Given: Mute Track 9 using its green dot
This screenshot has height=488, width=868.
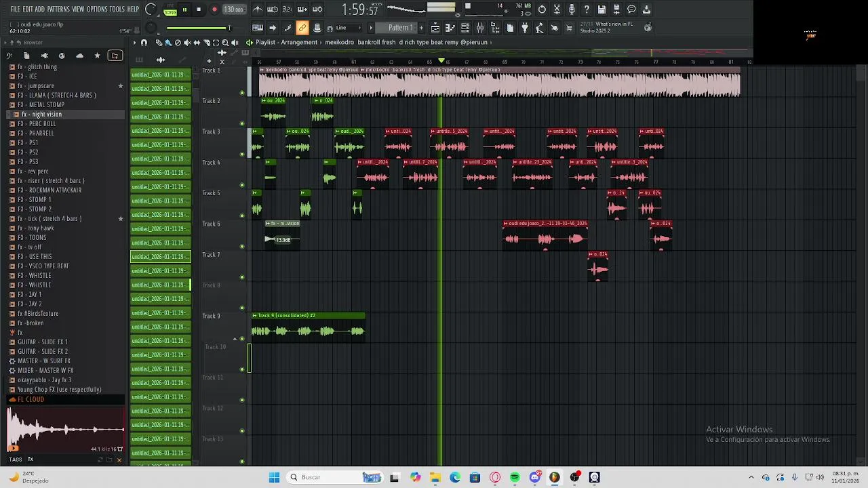Looking at the screenshot, I should tap(242, 338).
